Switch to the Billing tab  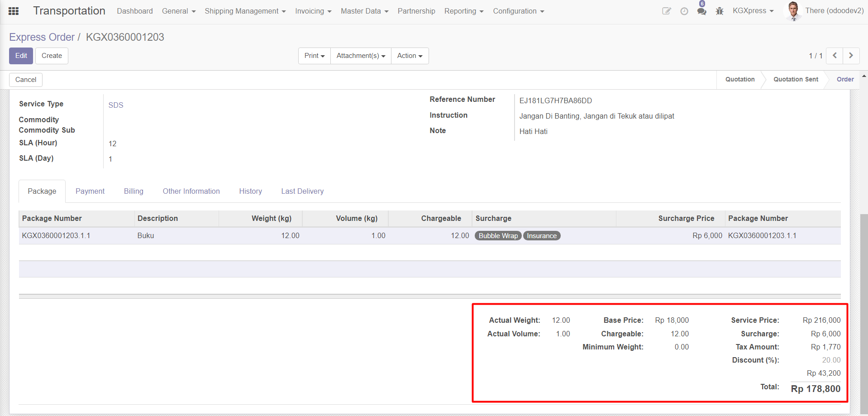[x=134, y=191]
